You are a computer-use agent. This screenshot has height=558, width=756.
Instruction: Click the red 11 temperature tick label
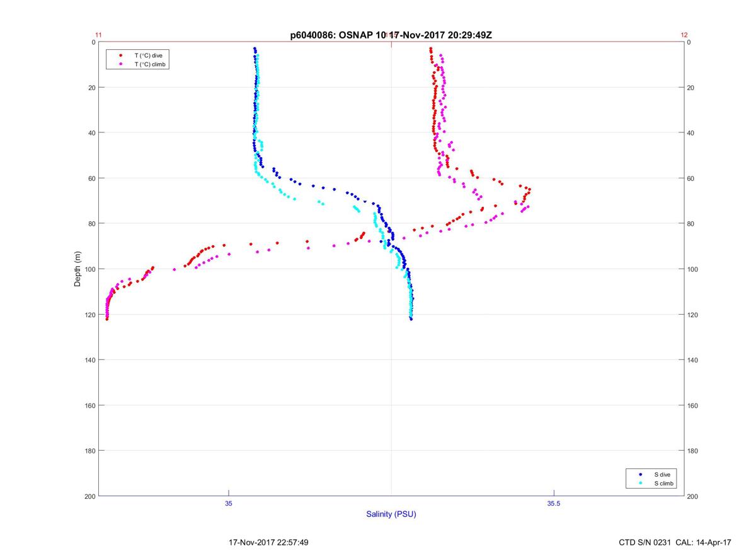point(98,35)
